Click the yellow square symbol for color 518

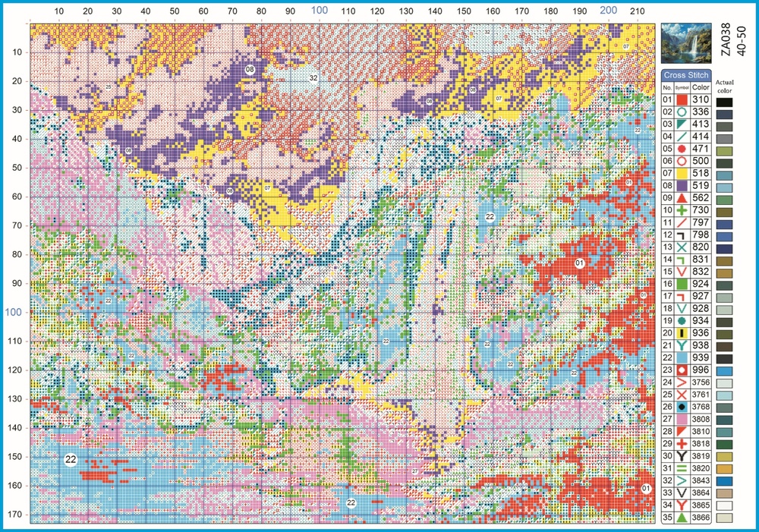point(682,173)
